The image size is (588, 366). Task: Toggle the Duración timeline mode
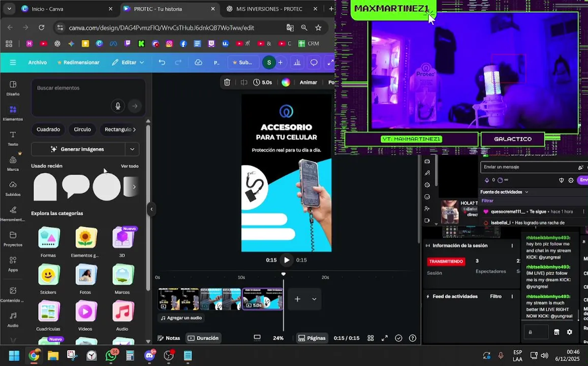pyautogui.click(x=203, y=338)
